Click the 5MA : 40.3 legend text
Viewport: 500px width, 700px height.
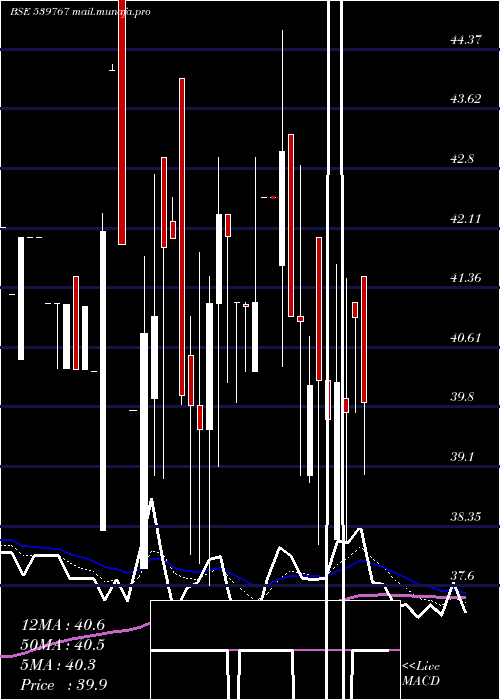[58, 665]
